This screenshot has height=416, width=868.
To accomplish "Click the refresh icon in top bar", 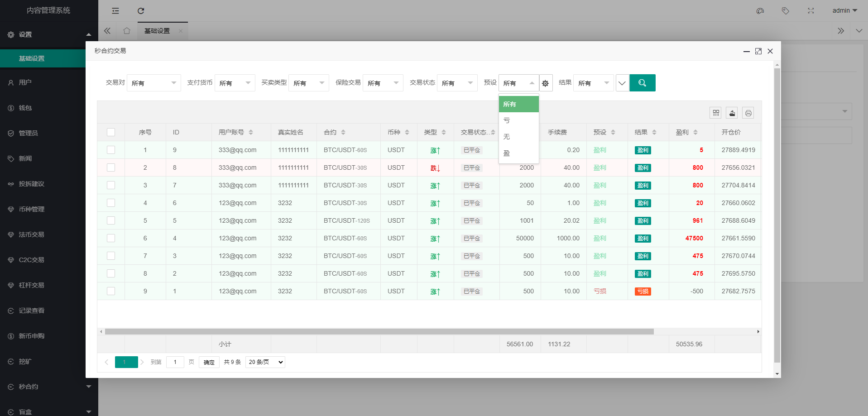I will 141,11.
